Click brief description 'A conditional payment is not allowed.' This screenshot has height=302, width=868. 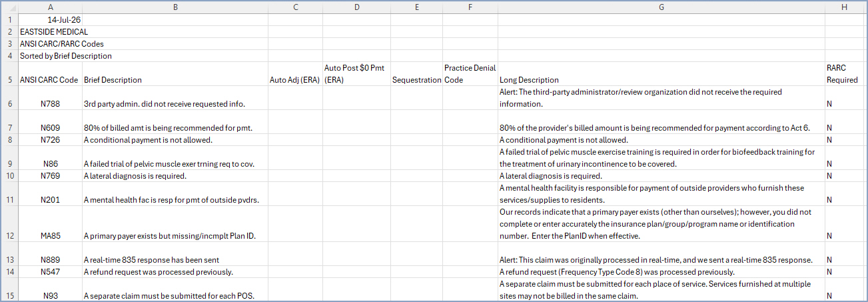coord(175,140)
